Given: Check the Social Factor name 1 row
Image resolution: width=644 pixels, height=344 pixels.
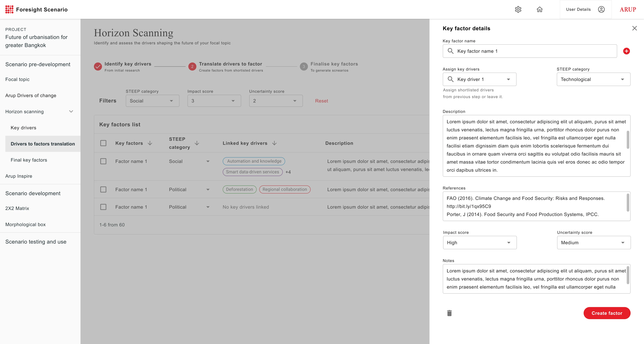Looking at the screenshot, I should [x=103, y=161].
